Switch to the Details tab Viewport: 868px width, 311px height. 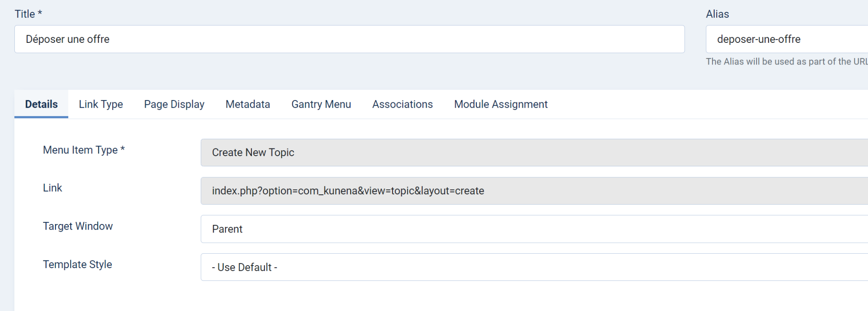pyautogui.click(x=41, y=104)
